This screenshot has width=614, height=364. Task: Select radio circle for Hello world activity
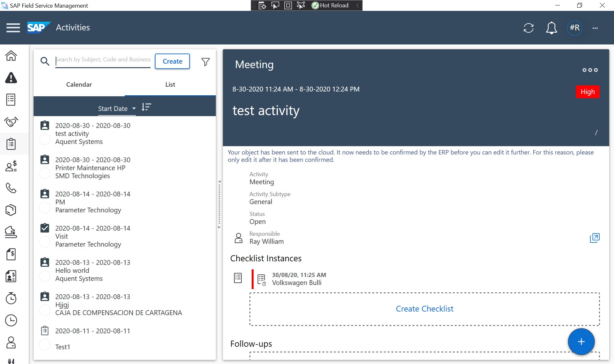pos(45,276)
